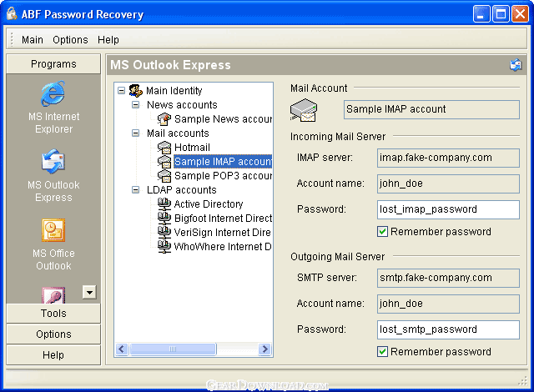Select highlighted Sample IMAP account text
The image size is (534, 392).
[223, 162]
